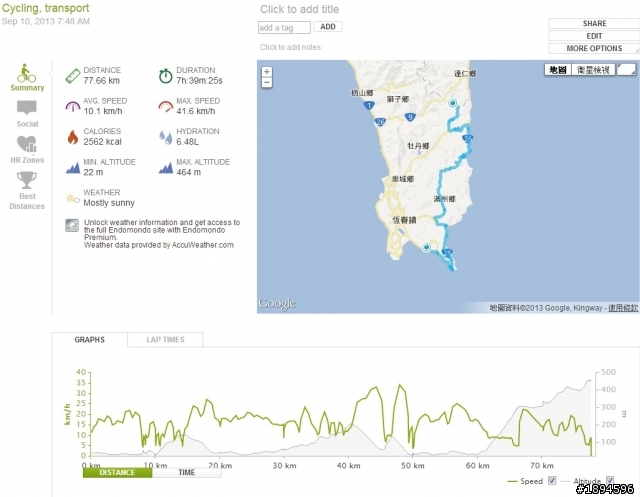This screenshot has width=640, height=497.
Task: Expand the MORE OPTIONS menu
Action: point(594,49)
